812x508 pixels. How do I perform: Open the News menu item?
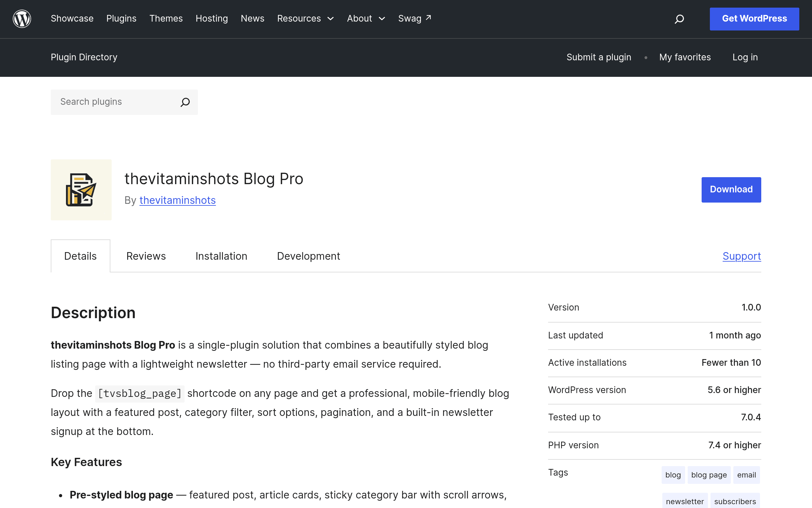coord(253,18)
